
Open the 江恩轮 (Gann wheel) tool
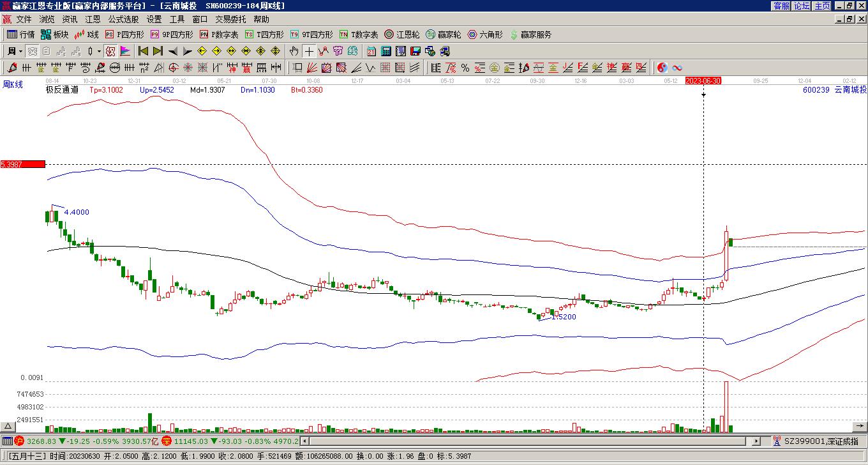(x=401, y=34)
